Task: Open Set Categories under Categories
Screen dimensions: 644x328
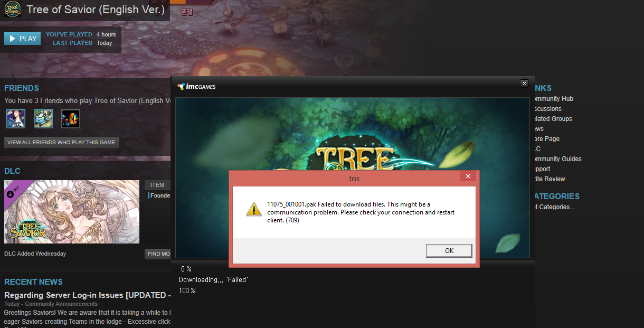Action: (x=554, y=207)
